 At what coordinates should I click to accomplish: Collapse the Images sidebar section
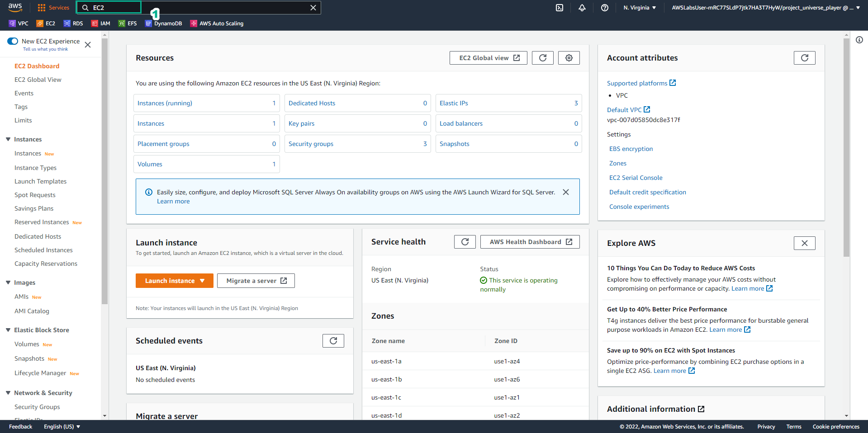8,282
